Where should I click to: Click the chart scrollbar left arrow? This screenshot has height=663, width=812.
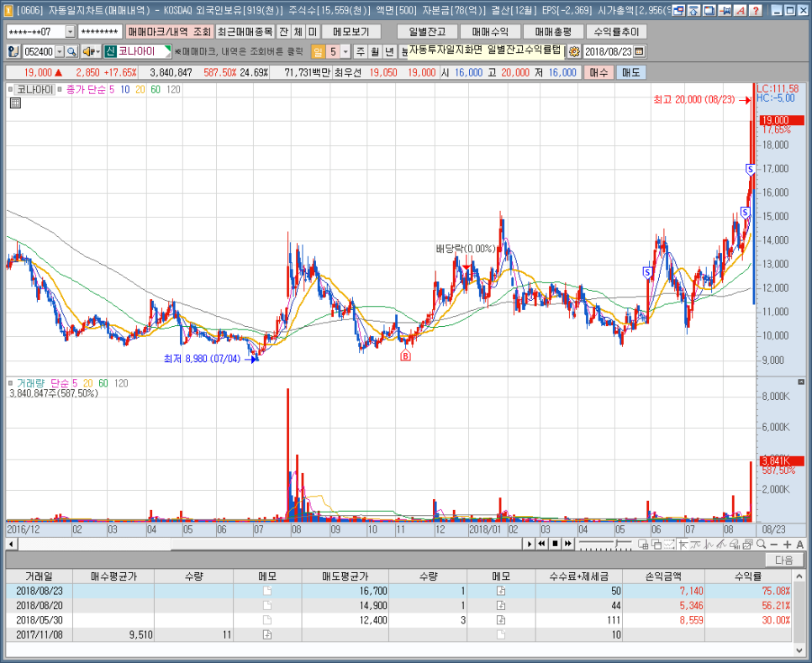click(x=11, y=544)
